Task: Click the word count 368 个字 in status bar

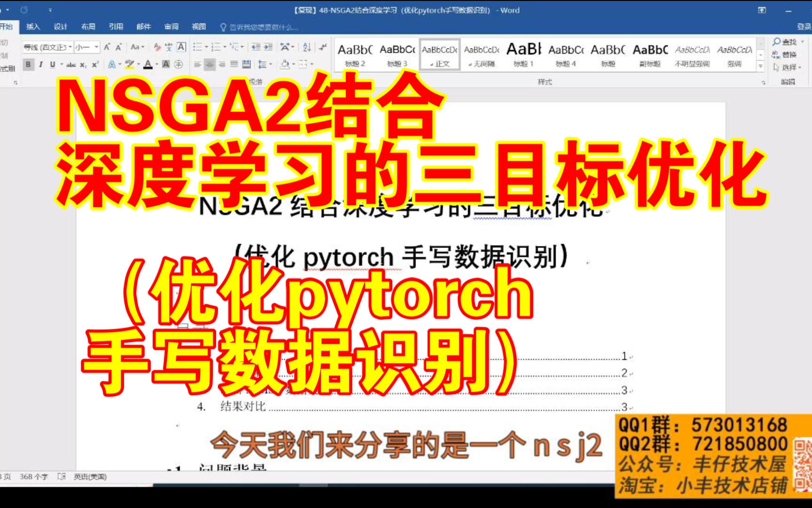Action: click(34, 476)
